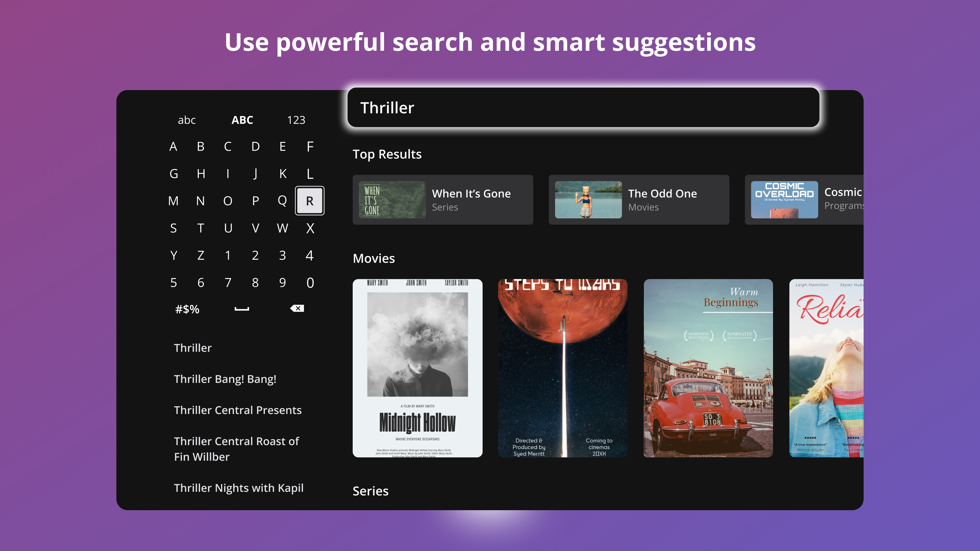Tap the number 6 key
This screenshot has height=551, width=980.
click(201, 283)
